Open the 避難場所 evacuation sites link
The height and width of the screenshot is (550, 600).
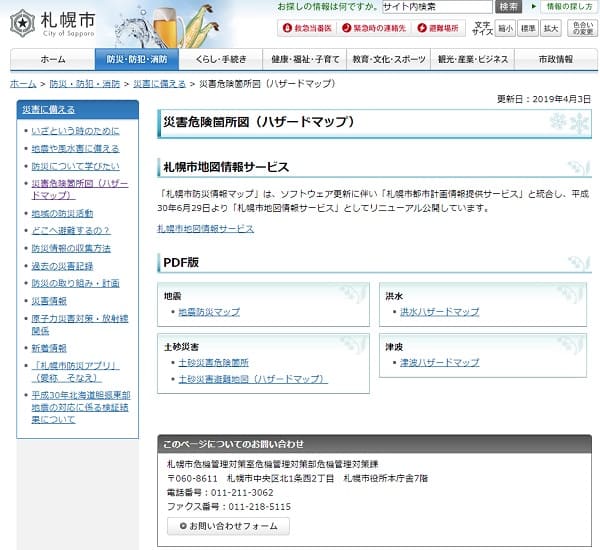438,28
